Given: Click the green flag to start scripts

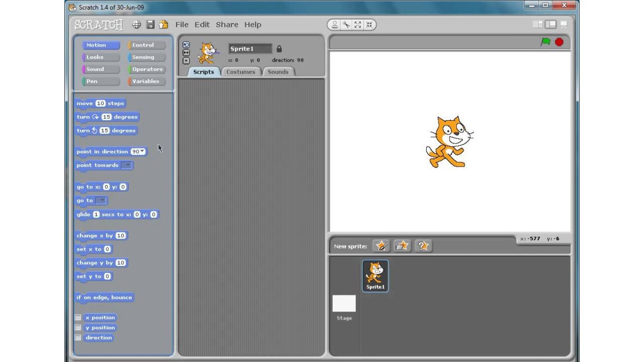Looking at the screenshot, I should click(546, 42).
